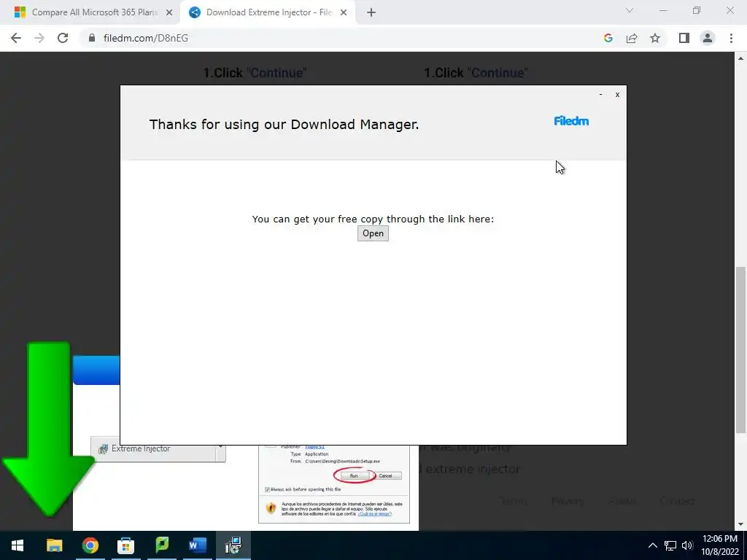This screenshot has width=747, height=560.
Task: Click the browser forward arrow
Action: 39,38
